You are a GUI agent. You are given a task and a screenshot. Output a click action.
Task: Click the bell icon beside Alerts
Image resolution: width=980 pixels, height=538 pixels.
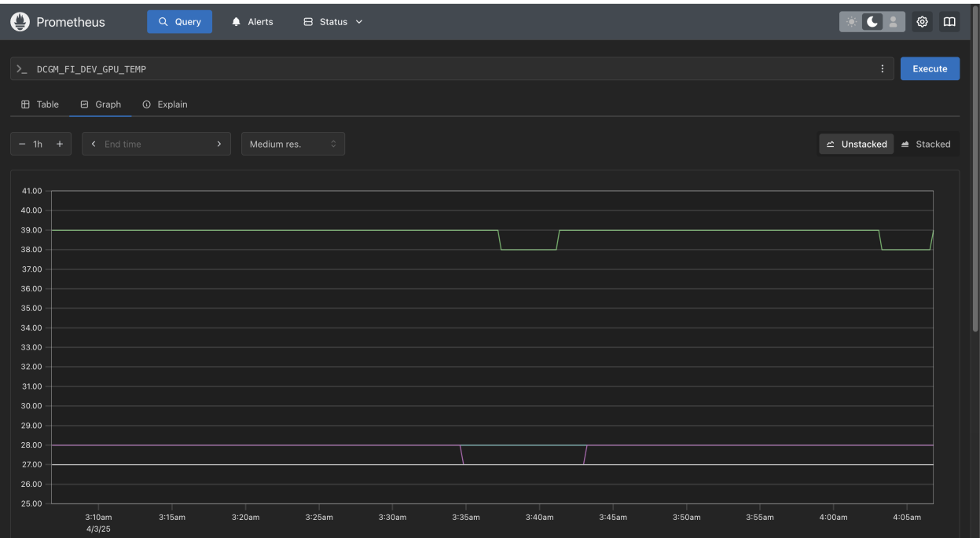(x=236, y=22)
